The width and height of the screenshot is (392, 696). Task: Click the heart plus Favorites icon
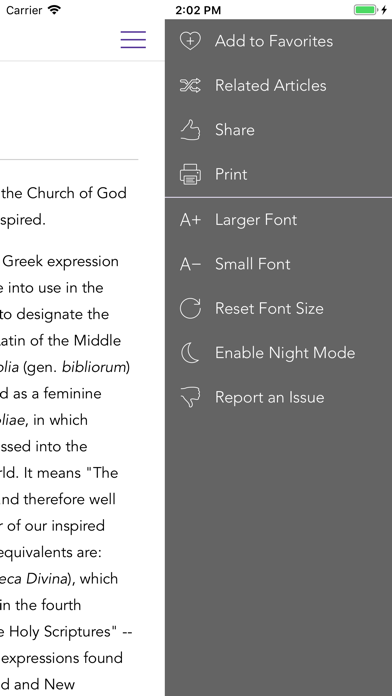click(190, 41)
